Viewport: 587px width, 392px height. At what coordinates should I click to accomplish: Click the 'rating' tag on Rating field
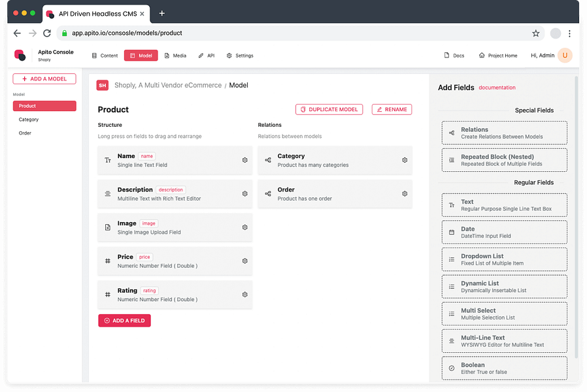coord(150,291)
